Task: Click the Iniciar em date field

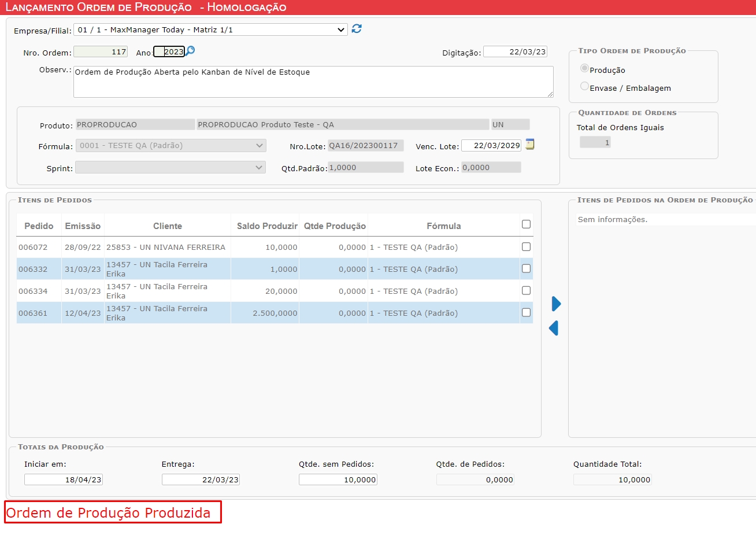Action: [64, 479]
